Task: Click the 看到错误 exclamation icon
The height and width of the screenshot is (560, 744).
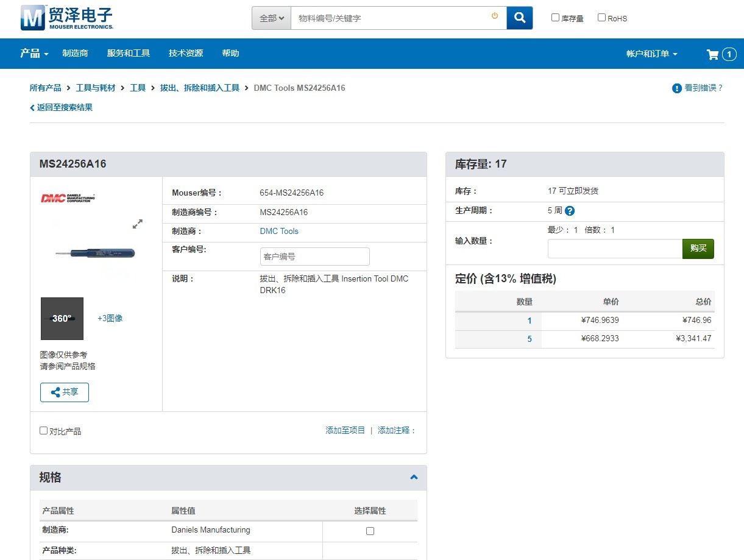Action: (676, 88)
